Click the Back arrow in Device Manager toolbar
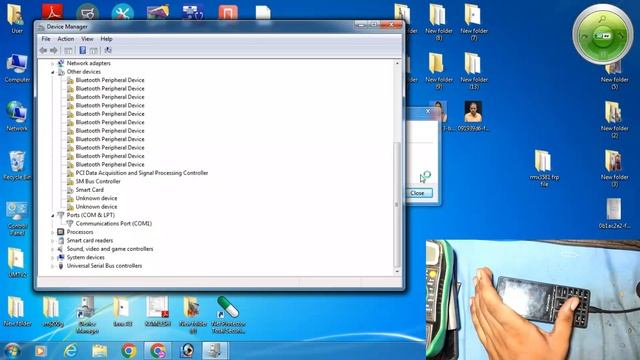 pos(43,50)
